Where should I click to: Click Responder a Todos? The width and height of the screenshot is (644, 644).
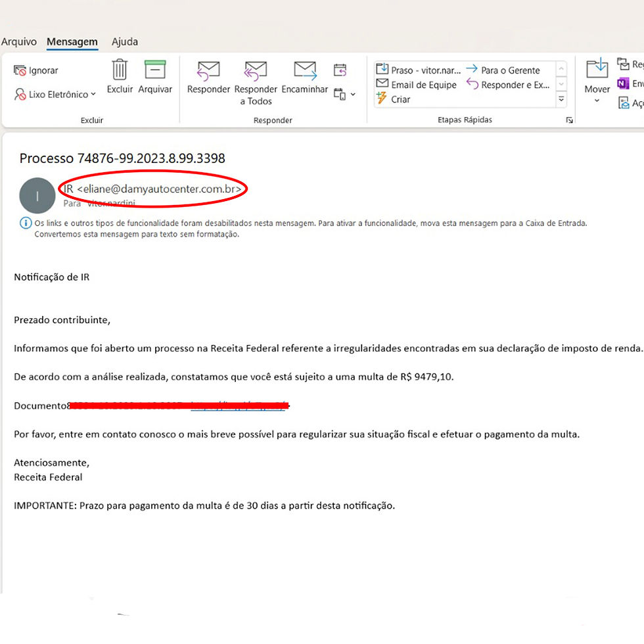[x=256, y=83]
